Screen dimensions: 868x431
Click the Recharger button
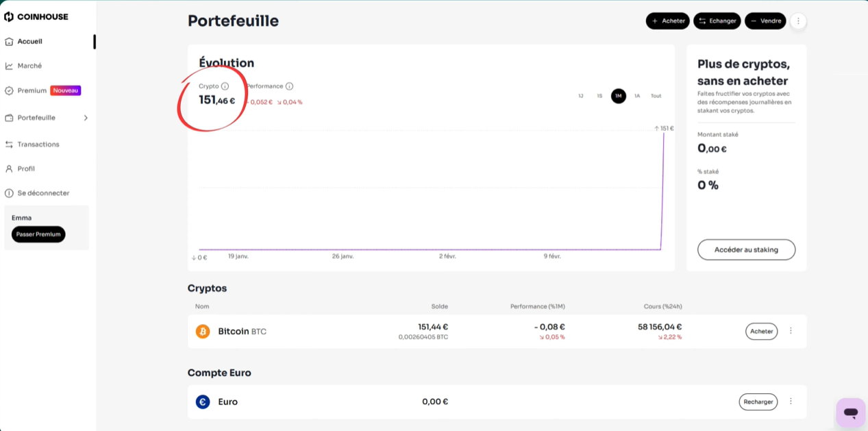click(758, 402)
